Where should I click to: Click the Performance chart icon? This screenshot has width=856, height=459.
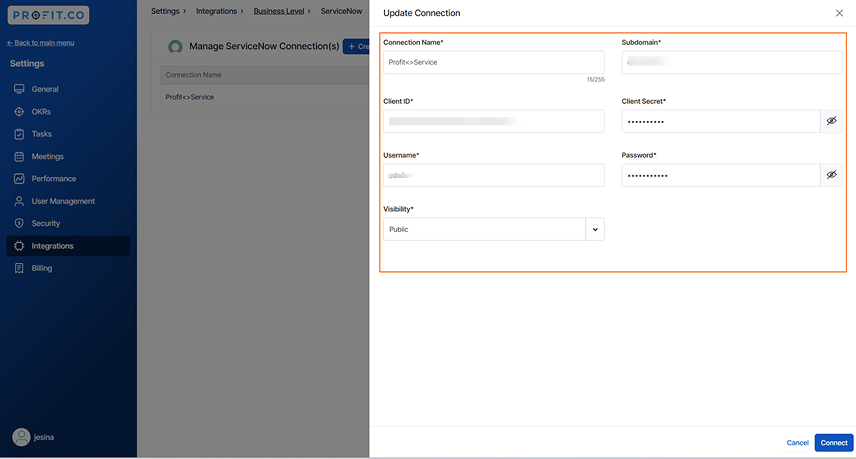[x=19, y=178]
